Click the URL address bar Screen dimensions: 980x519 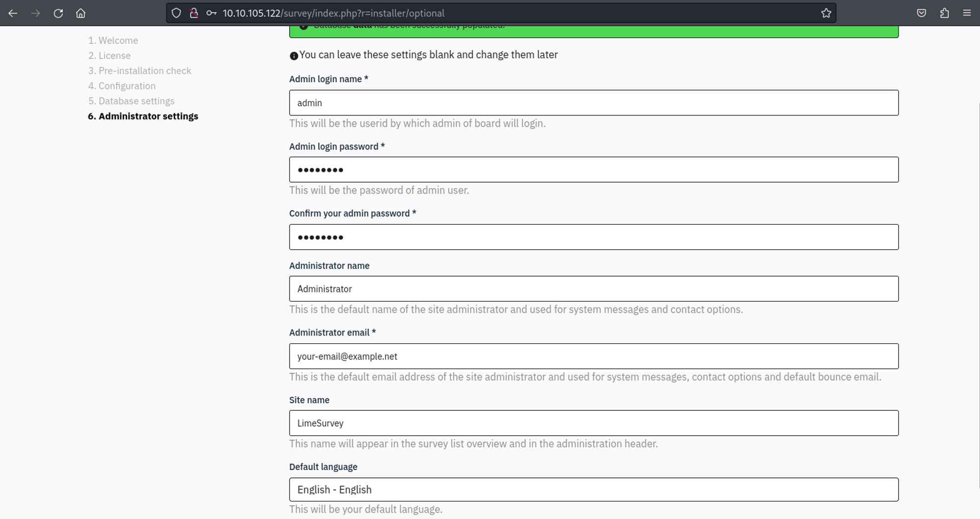(490, 13)
